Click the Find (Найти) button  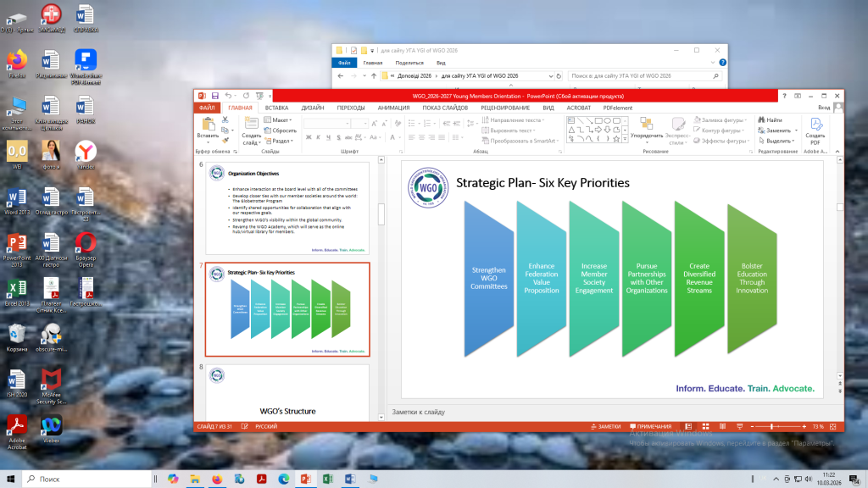(770, 120)
